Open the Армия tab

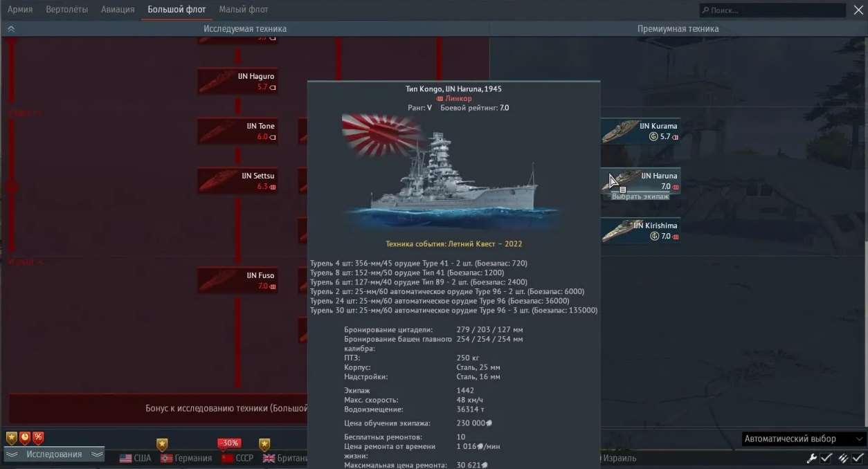click(20, 10)
